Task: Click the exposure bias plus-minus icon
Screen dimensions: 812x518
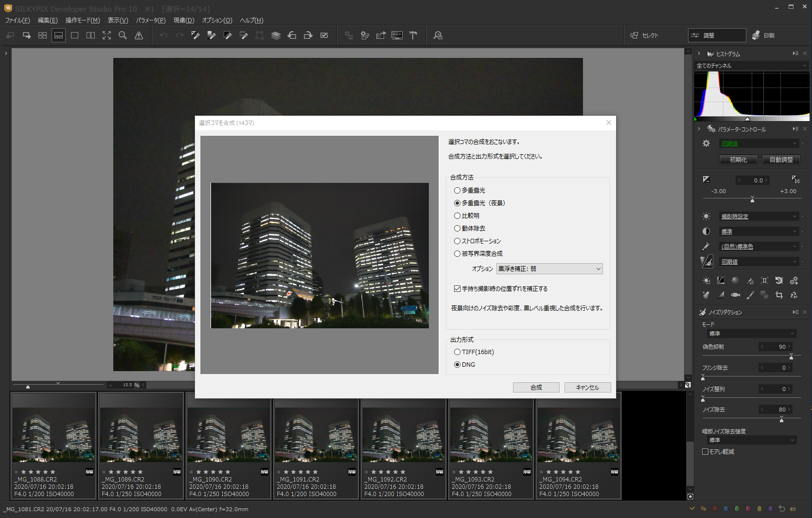Action: click(x=706, y=179)
